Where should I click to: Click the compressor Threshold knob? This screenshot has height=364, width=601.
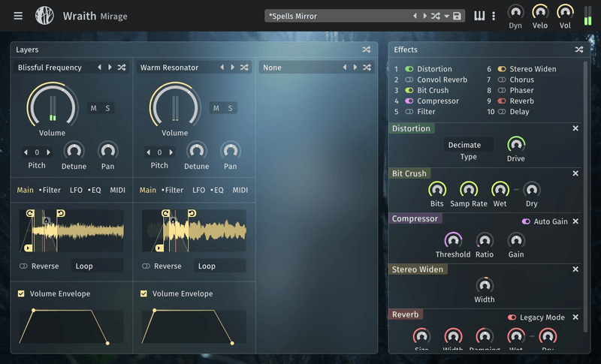(453, 240)
